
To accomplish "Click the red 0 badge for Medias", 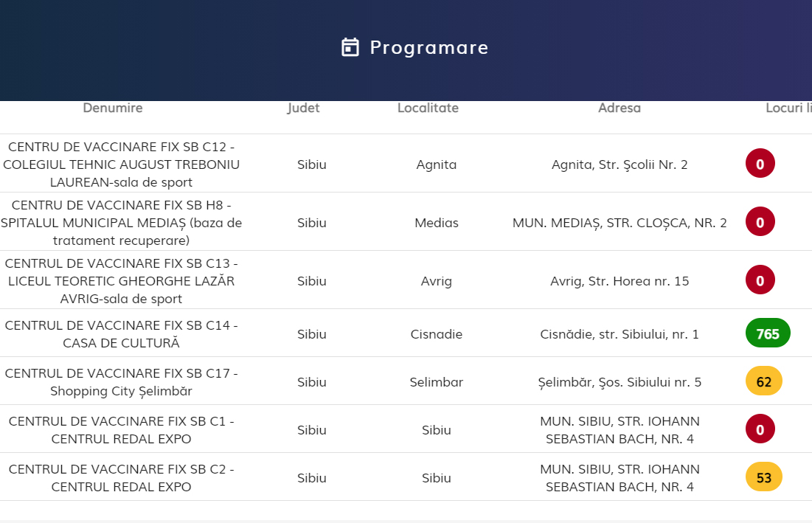I will pos(760,222).
